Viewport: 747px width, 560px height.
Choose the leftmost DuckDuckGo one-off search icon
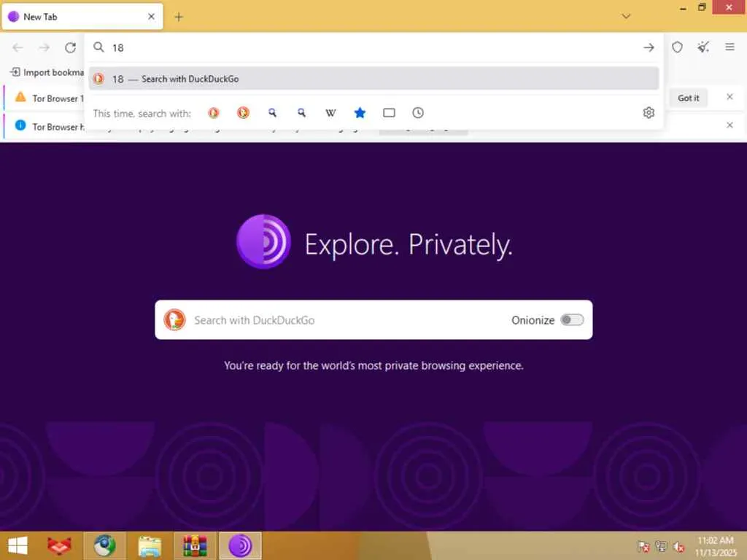click(x=214, y=113)
